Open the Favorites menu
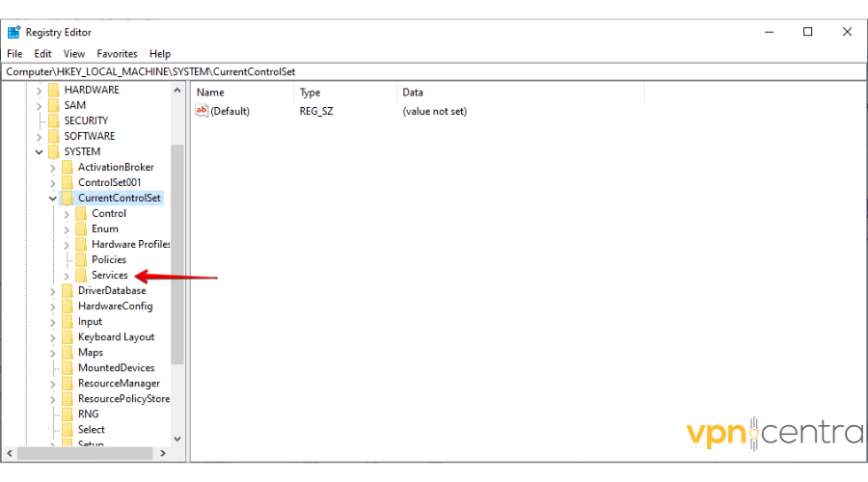This screenshot has height=482, width=868. (117, 54)
